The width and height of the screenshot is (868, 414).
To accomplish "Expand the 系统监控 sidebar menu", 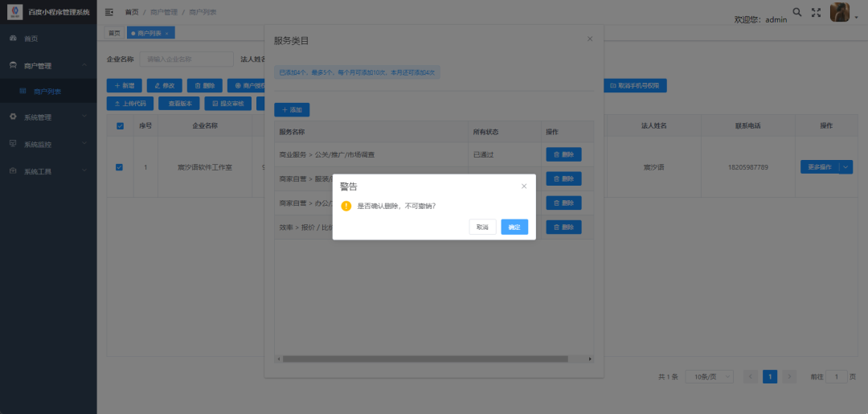I will click(x=48, y=144).
